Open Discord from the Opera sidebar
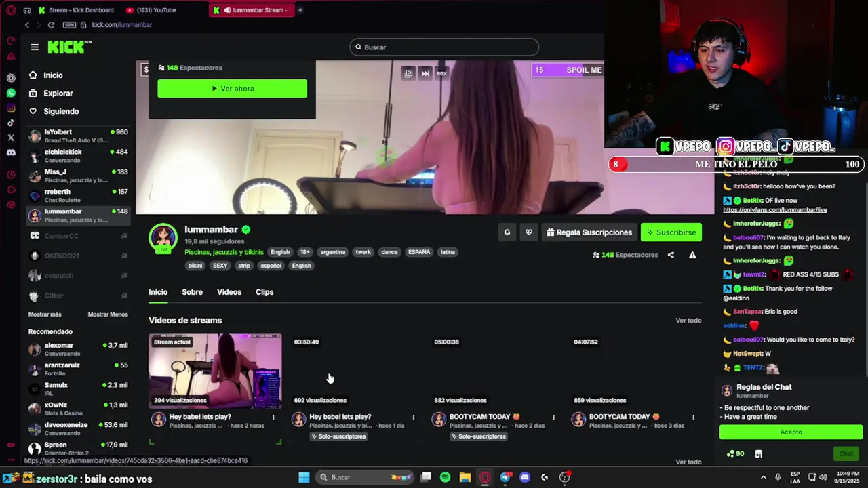The image size is (868, 488). [x=11, y=152]
